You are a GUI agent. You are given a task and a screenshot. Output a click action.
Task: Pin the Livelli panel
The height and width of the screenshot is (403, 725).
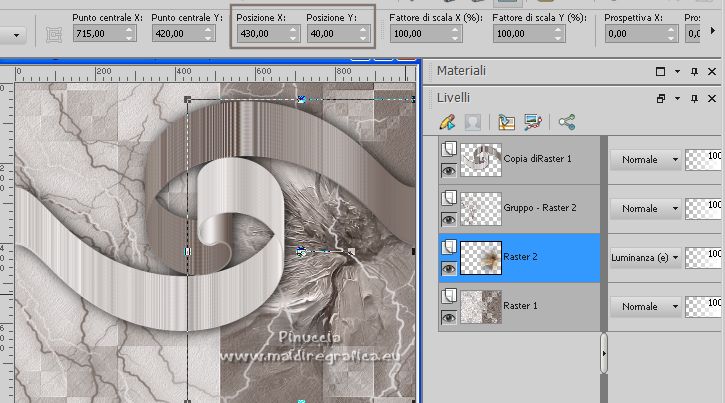[694, 98]
